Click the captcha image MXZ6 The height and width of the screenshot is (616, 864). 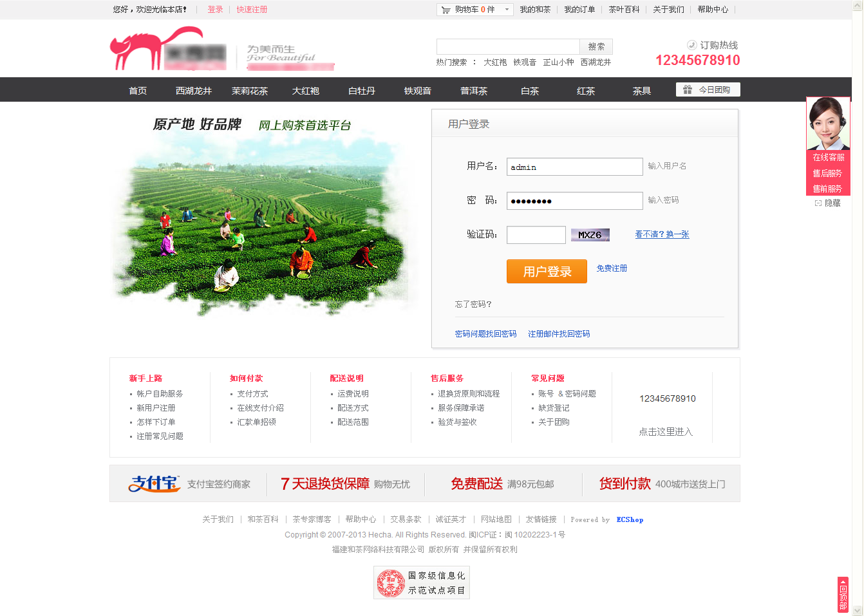(590, 235)
